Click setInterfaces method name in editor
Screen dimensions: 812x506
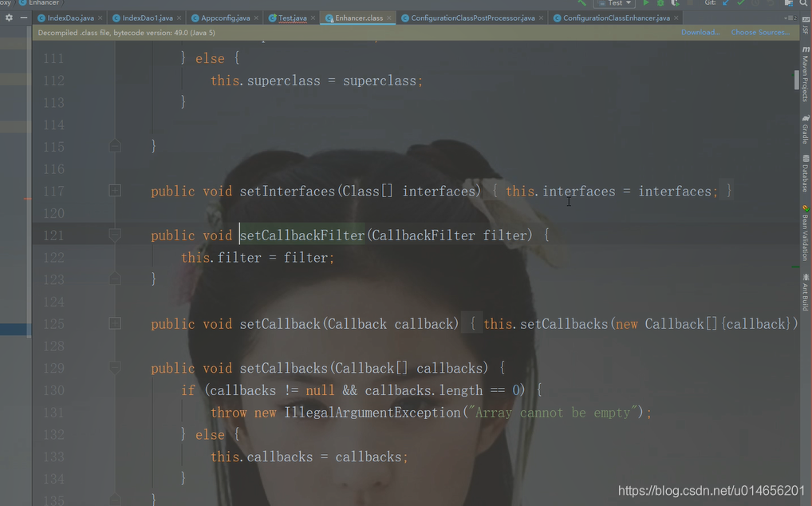pyautogui.click(x=287, y=191)
